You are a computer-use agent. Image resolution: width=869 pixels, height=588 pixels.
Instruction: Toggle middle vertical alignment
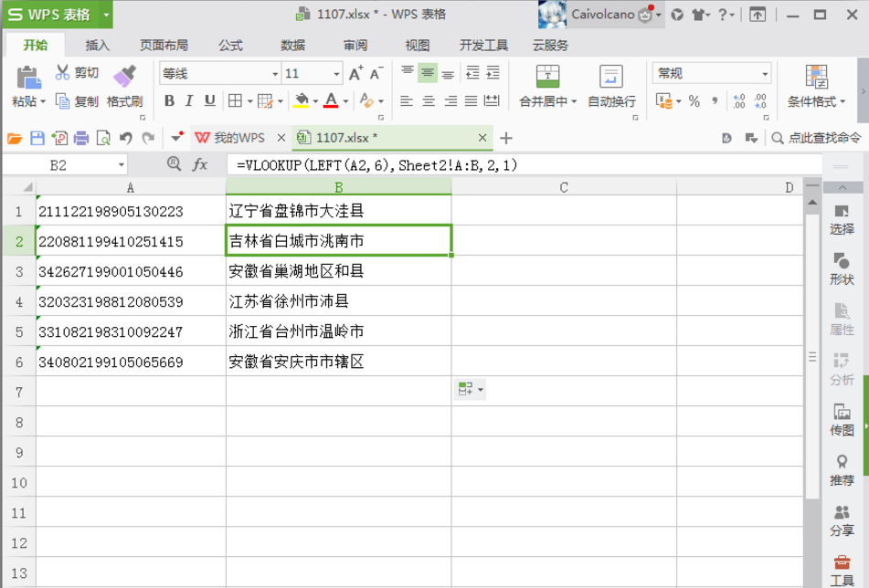click(x=428, y=72)
